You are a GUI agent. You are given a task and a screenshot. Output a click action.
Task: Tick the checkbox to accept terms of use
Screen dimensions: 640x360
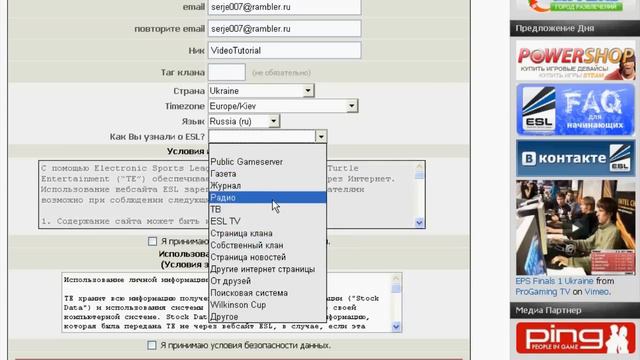pos(152,241)
